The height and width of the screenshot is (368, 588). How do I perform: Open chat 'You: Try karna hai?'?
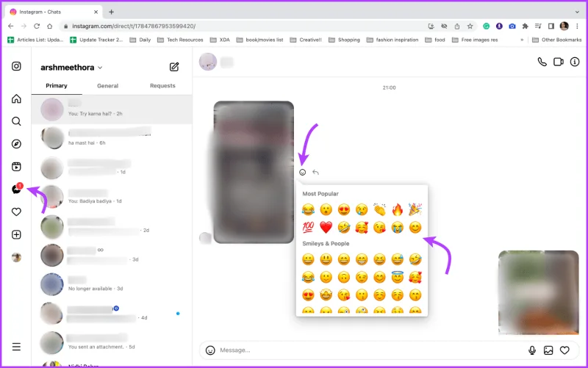click(x=112, y=109)
